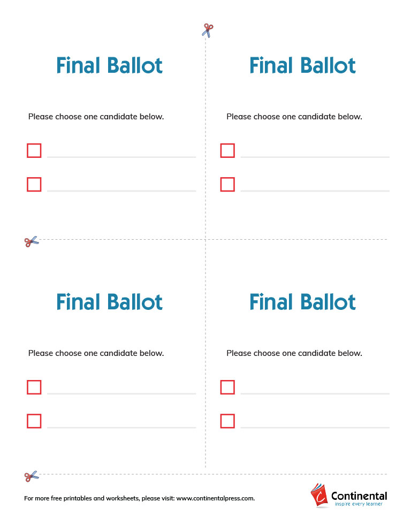Screen dimensions: 411x532
Task: Click the scissors icon on the middle cut line
Action: click(x=32, y=241)
